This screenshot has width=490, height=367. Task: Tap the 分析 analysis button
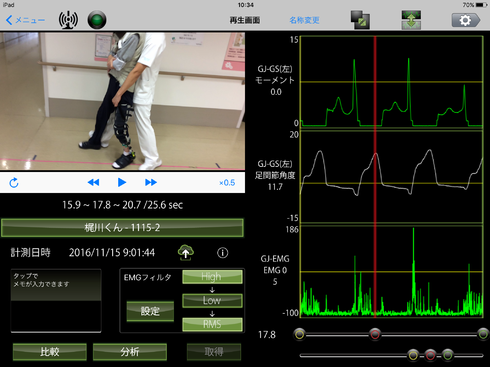pos(130,352)
